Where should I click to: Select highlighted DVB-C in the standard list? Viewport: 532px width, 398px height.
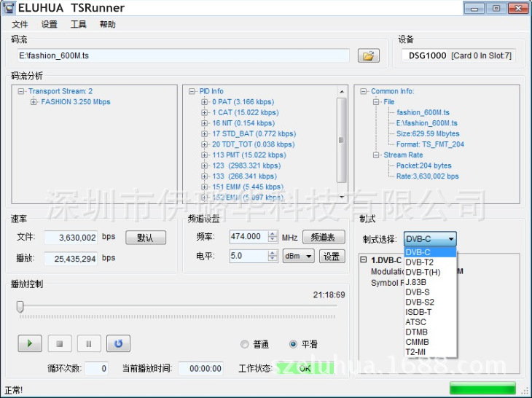click(430, 252)
